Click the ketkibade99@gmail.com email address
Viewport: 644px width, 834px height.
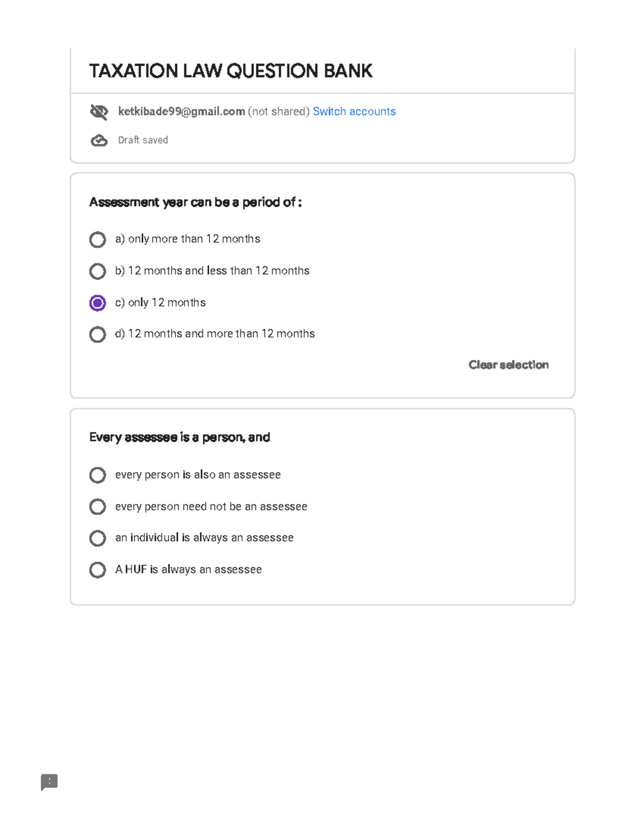coord(181,112)
